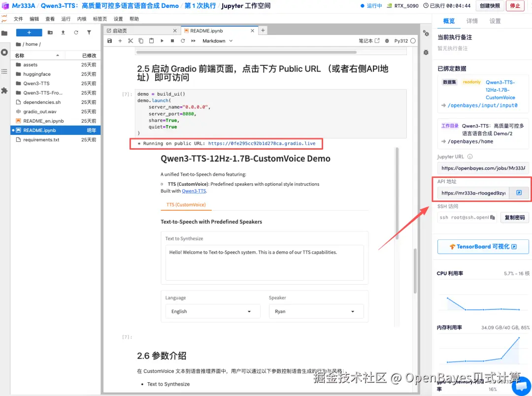Open support chat bubble icon

[x=521, y=386]
